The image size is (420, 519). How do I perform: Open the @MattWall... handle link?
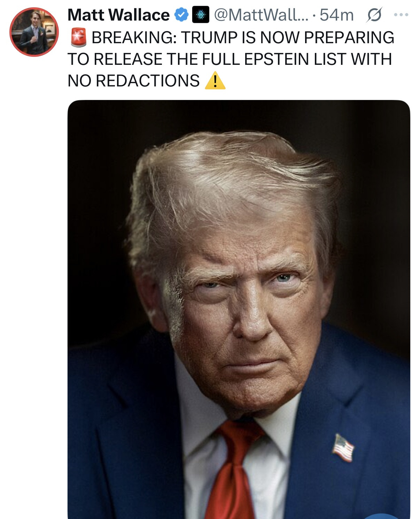[x=261, y=15]
